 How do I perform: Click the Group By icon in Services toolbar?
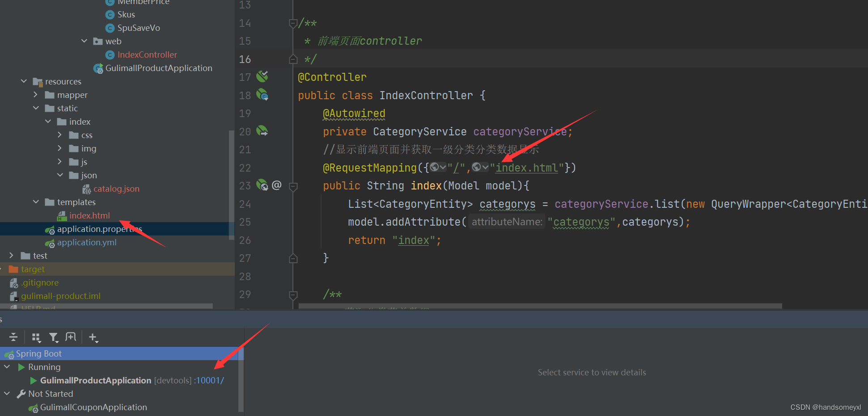[x=37, y=337]
